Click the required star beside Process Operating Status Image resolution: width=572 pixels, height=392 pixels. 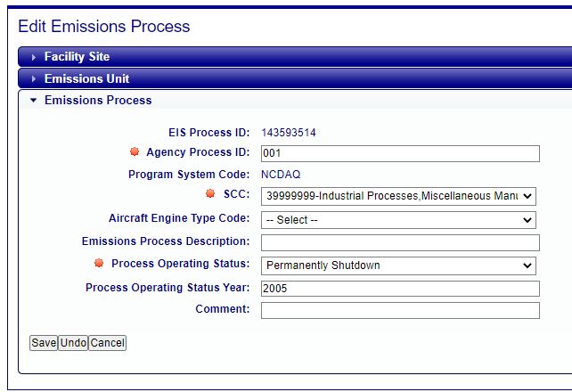point(99,263)
